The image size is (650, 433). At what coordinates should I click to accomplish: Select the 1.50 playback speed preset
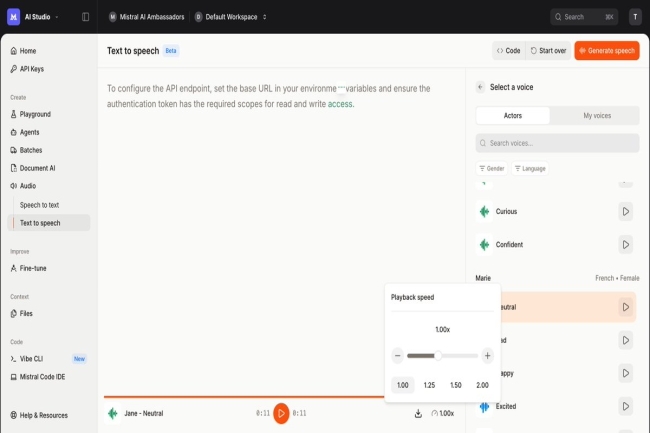click(456, 385)
